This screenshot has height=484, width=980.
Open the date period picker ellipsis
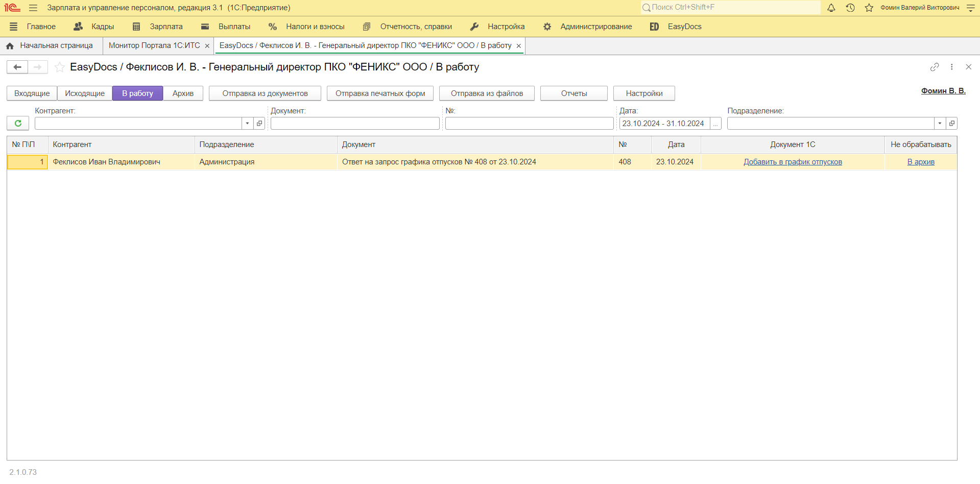click(715, 124)
